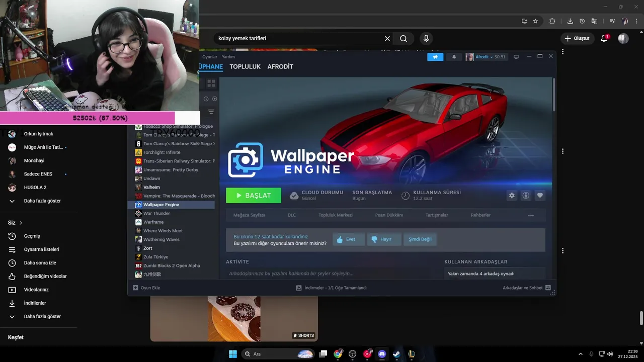Launch Wallpaper Engine with BAŞLAT button

[x=254, y=196]
